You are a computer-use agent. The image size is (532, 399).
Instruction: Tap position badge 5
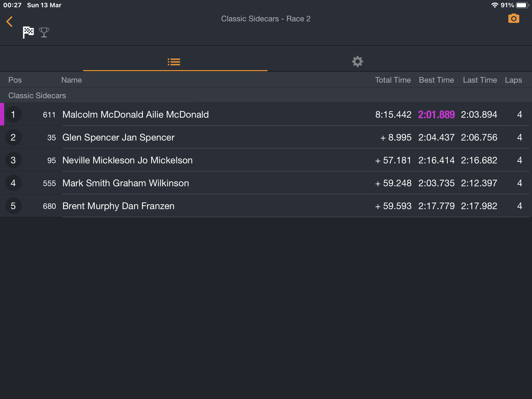[x=13, y=206]
